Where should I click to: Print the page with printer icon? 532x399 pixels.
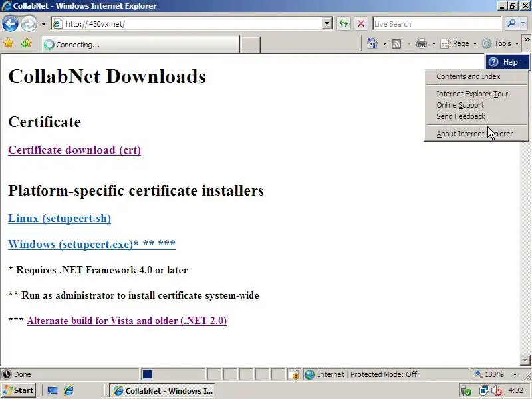pyautogui.click(x=422, y=43)
